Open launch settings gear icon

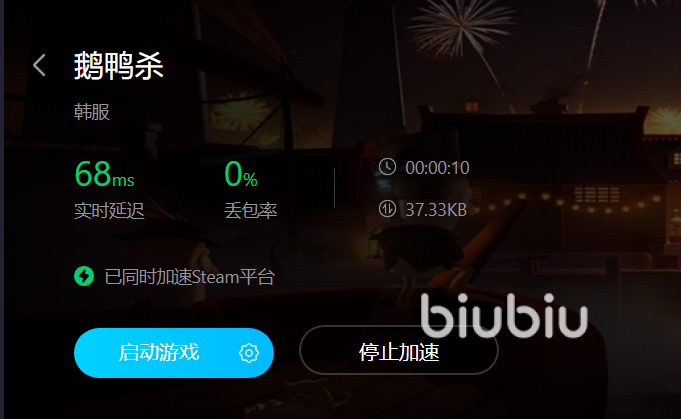pyautogui.click(x=249, y=353)
